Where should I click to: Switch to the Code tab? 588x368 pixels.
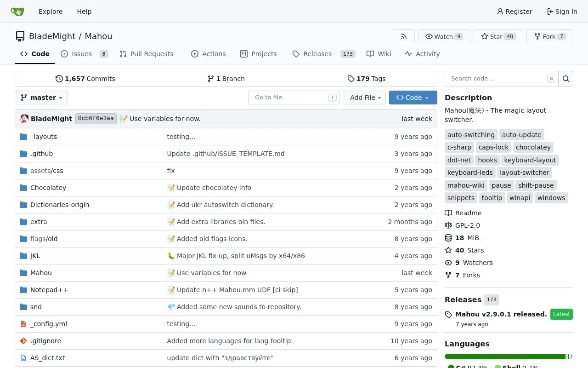(x=35, y=54)
